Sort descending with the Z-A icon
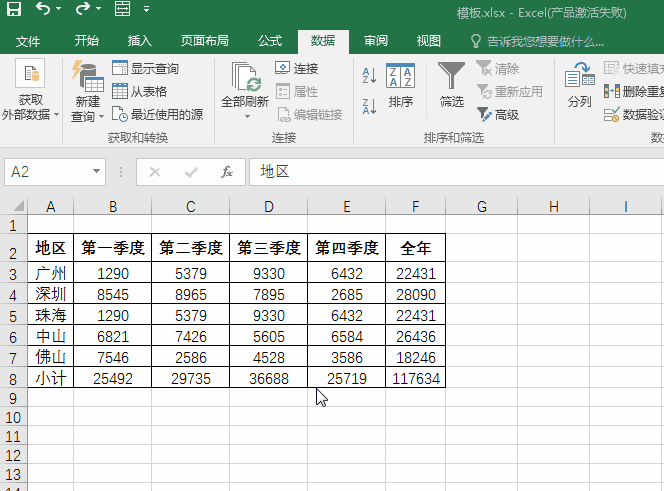The height and width of the screenshot is (491, 664). [x=368, y=101]
